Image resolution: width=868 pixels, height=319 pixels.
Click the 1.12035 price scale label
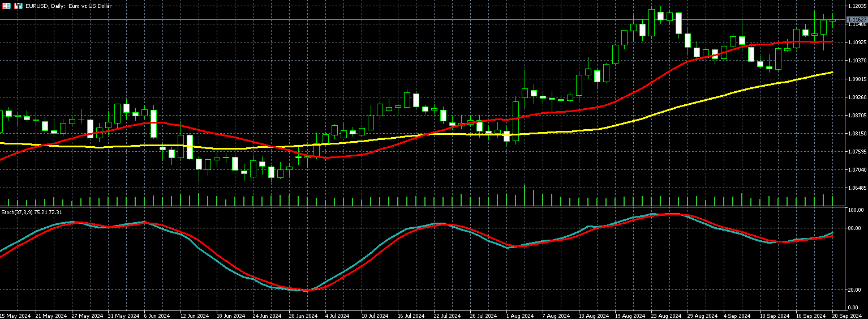click(x=857, y=6)
